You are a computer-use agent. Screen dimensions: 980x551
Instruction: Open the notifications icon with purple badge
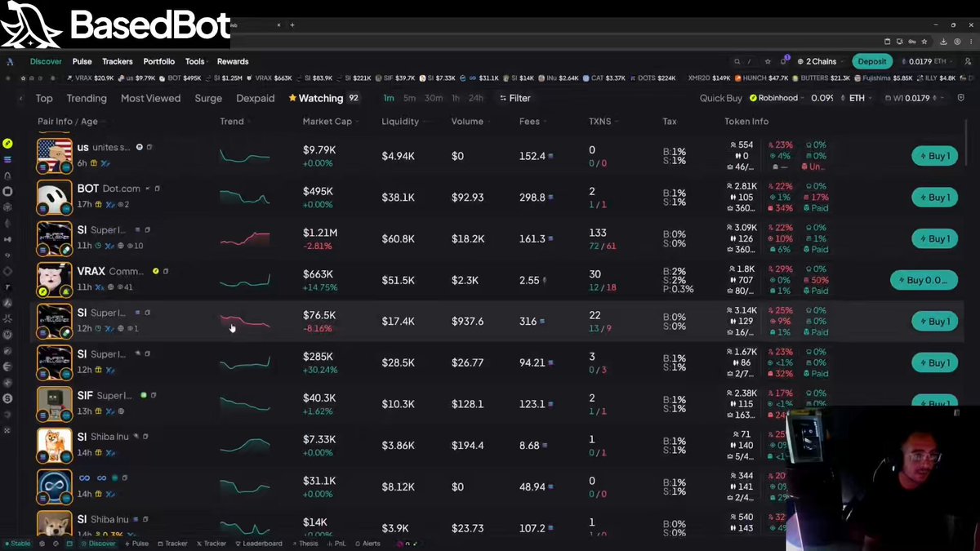tap(783, 61)
